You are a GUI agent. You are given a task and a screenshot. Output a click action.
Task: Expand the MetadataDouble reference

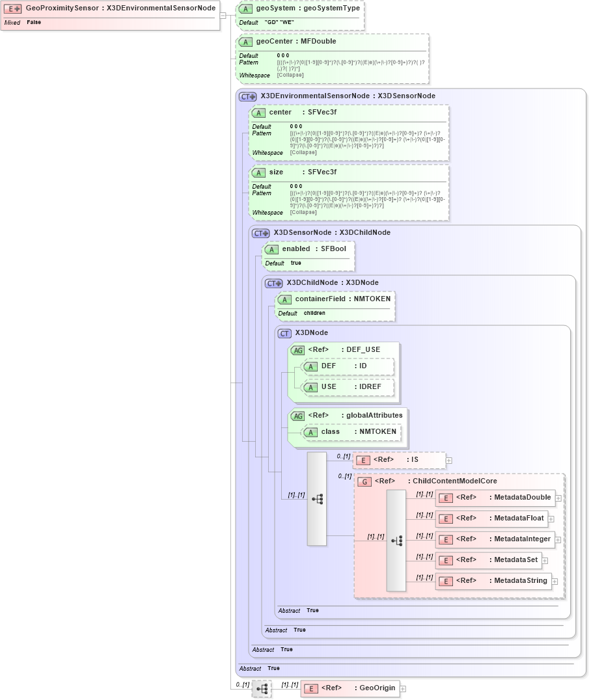click(558, 498)
